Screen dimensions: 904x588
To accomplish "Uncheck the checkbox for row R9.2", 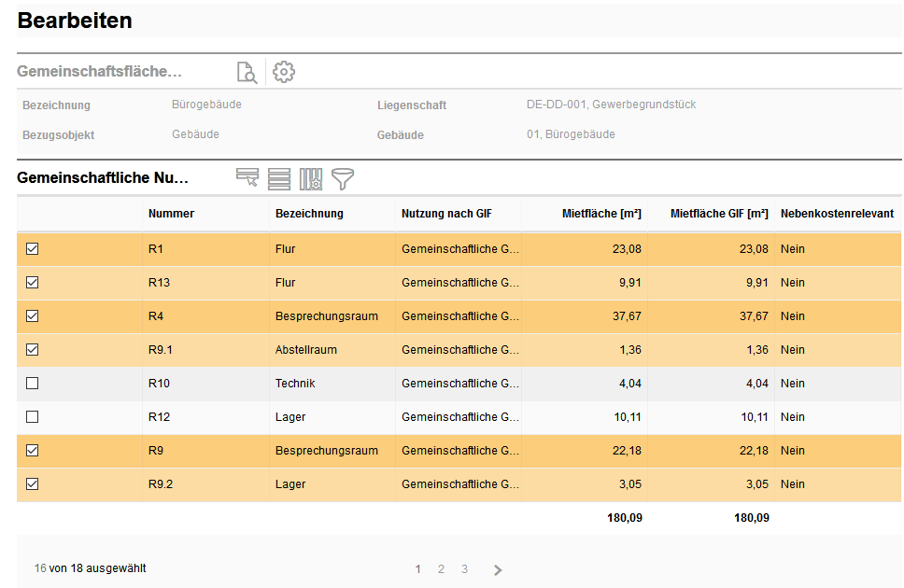I will (x=33, y=484).
